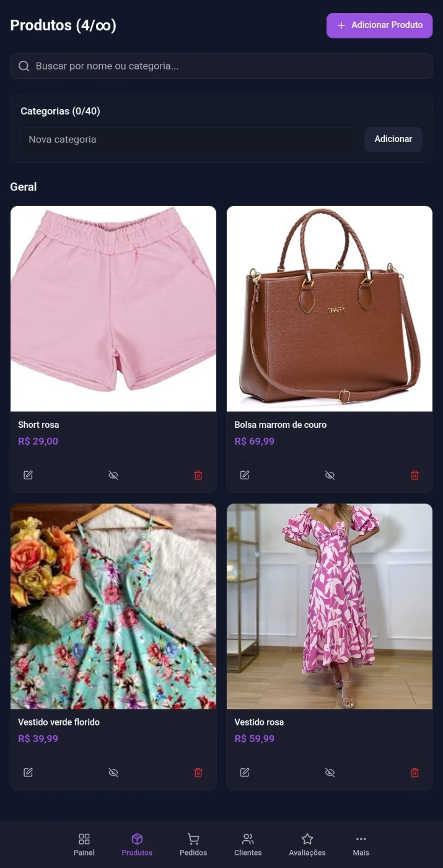
Task: Open the pink shorts product thumbnail
Action: [x=113, y=309]
